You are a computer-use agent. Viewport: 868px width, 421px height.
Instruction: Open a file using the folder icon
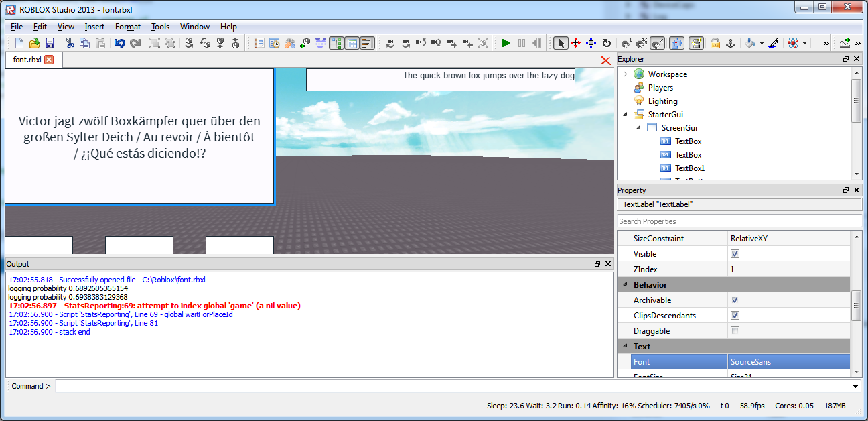(x=34, y=43)
